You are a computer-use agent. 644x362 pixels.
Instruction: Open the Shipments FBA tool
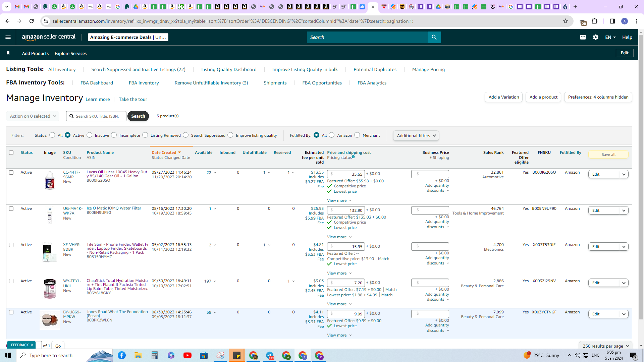pos(275,83)
